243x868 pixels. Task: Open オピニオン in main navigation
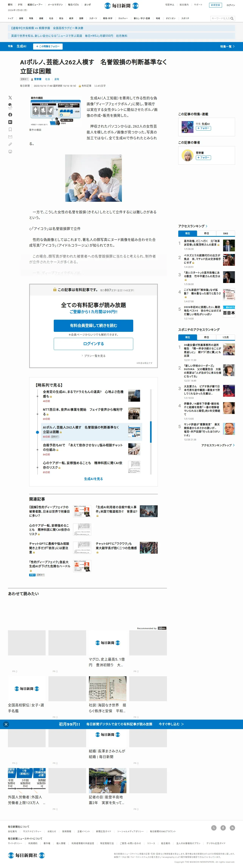[171, 19]
